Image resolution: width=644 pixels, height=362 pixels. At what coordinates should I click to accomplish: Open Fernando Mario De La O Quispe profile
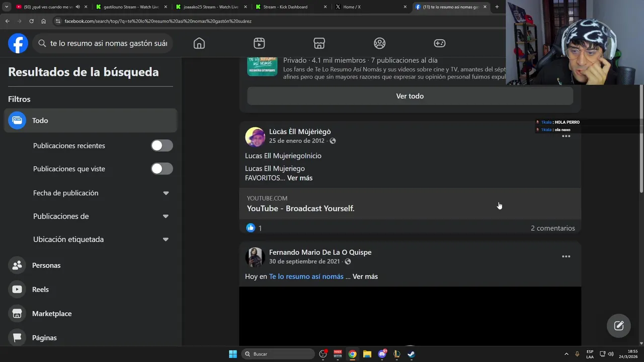[320, 252]
